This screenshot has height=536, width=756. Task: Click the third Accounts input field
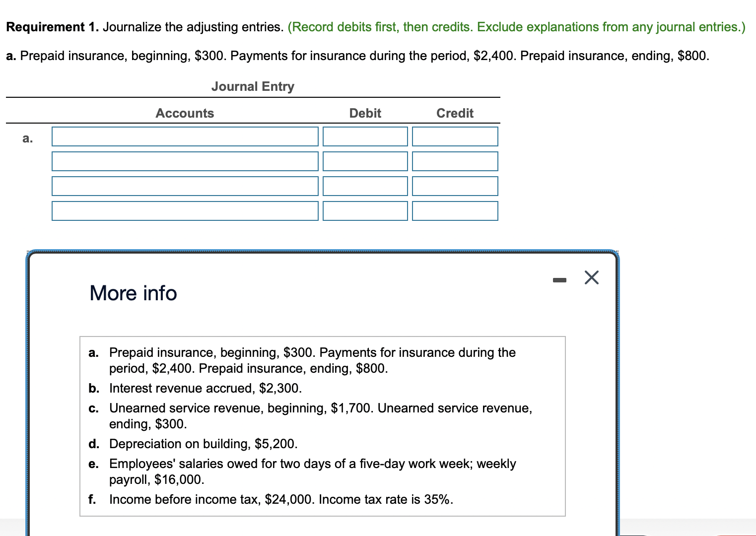[x=185, y=186]
